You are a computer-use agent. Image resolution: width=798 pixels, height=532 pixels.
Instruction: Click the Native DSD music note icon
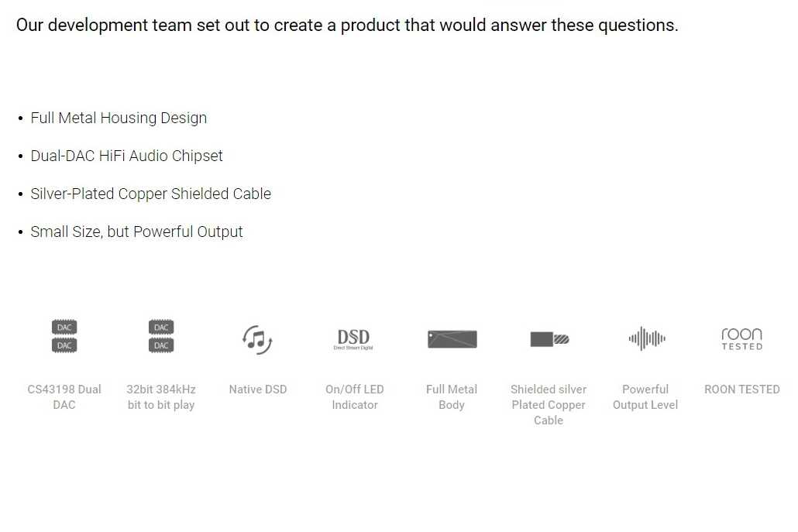[x=257, y=338]
